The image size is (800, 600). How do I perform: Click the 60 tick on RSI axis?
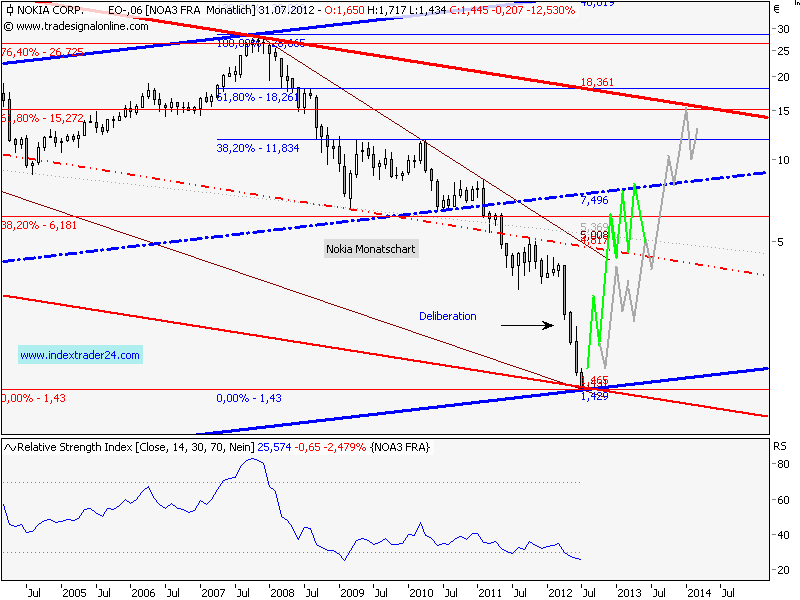783,500
